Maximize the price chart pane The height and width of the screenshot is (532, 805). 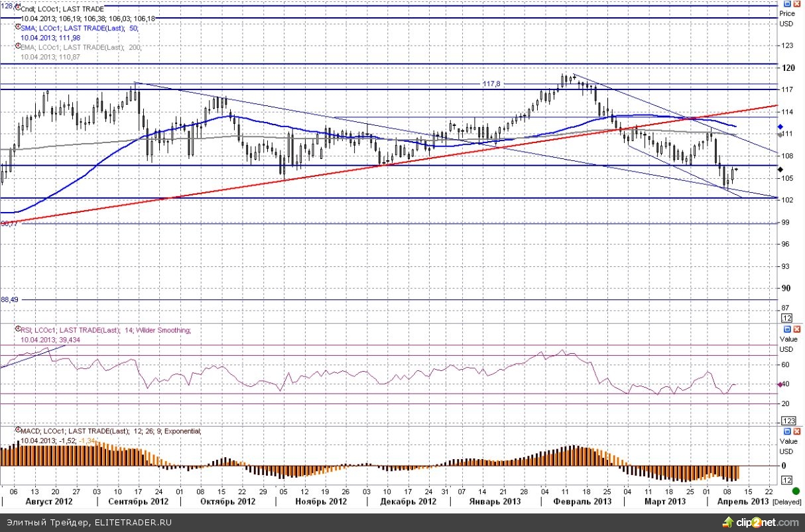pyautogui.click(x=786, y=5)
